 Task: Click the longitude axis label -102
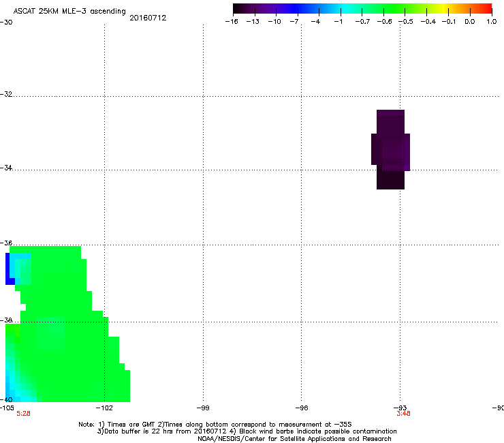104,408
